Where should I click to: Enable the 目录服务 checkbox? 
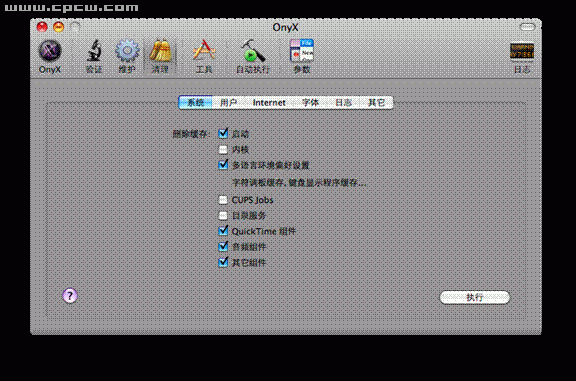tap(223, 215)
